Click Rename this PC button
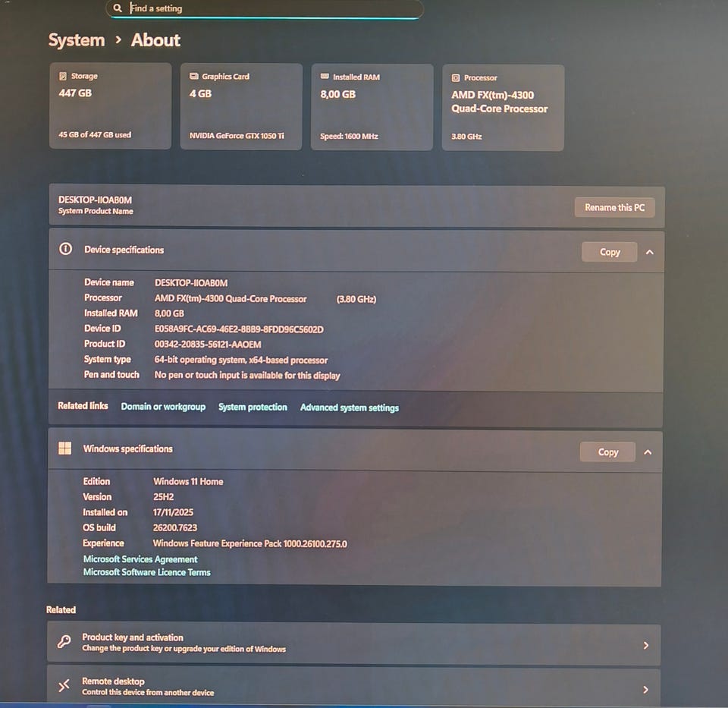 (x=615, y=208)
